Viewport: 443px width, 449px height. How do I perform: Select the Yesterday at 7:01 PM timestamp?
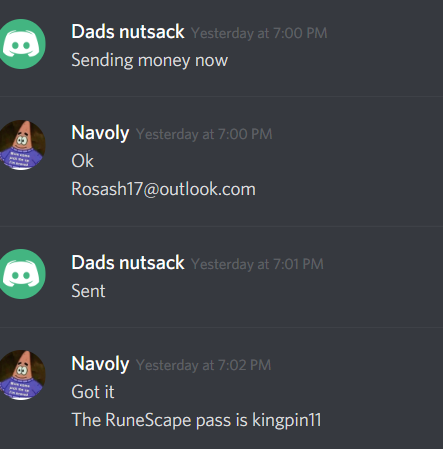coord(257,264)
